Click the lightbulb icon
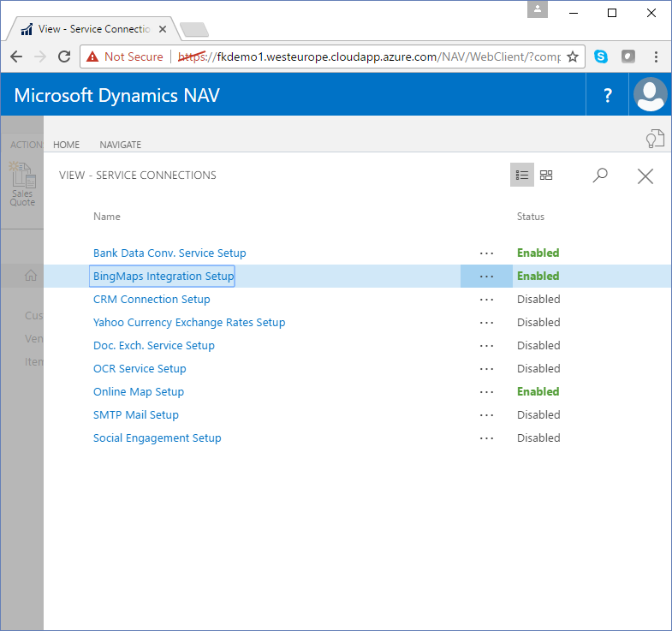The image size is (672, 631). click(x=654, y=139)
